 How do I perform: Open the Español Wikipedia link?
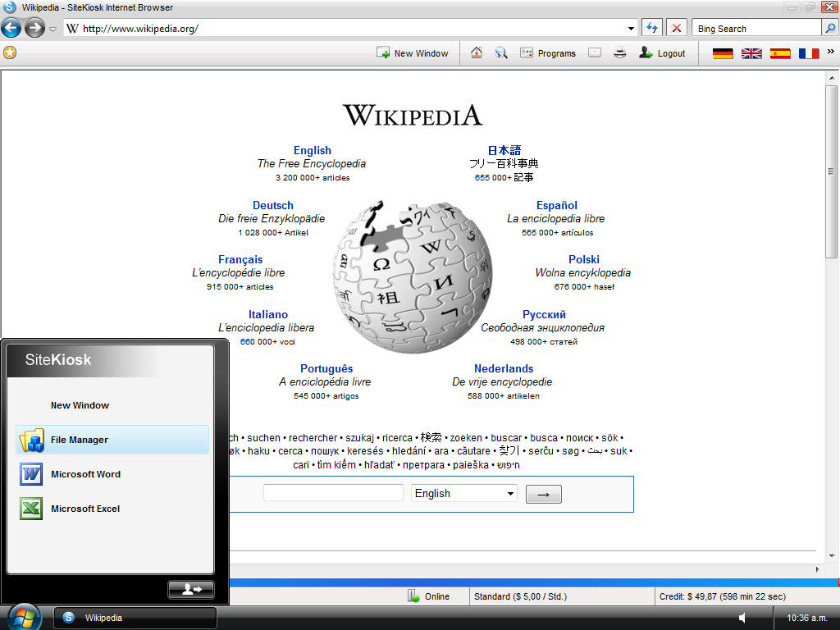(x=557, y=205)
